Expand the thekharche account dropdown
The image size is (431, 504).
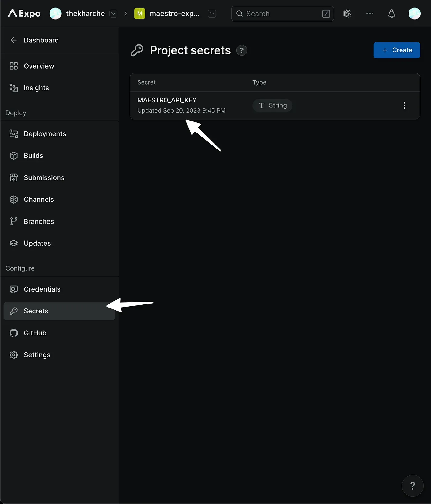(x=113, y=14)
